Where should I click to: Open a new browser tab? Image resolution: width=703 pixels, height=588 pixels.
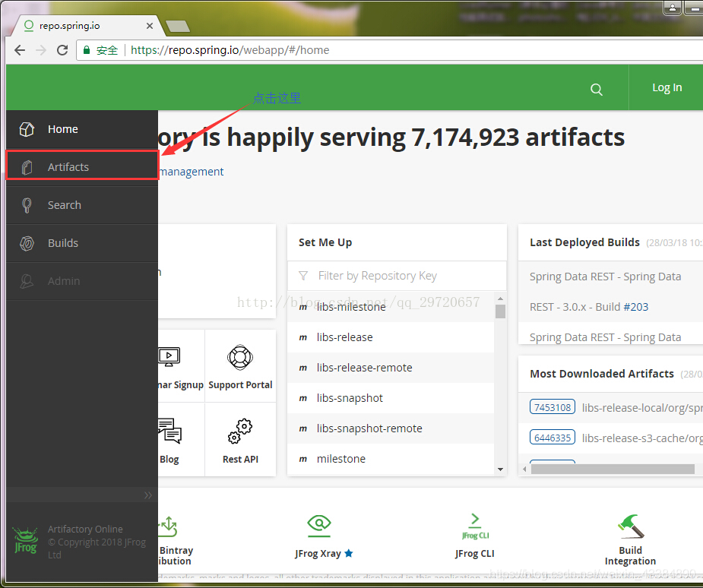[x=178, y=27]
